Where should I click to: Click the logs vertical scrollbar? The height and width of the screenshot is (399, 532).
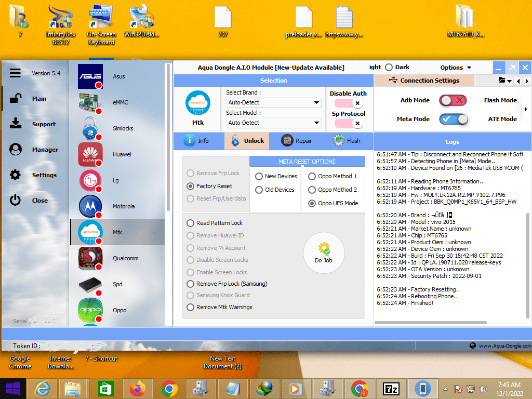click(528, 265)
